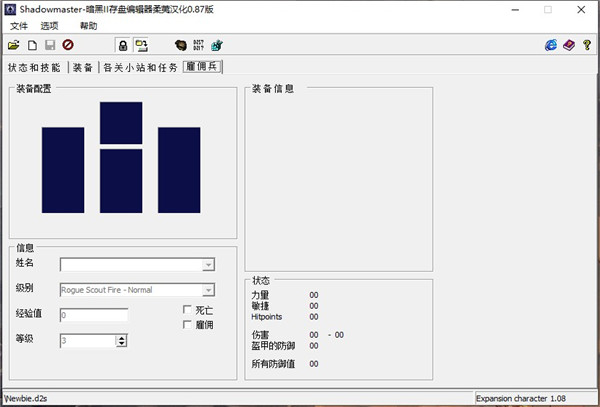The image size is (600, 407).
Task: Expand the 级别 Rogue Scout Fire dropdown
Action: (208, 290)
